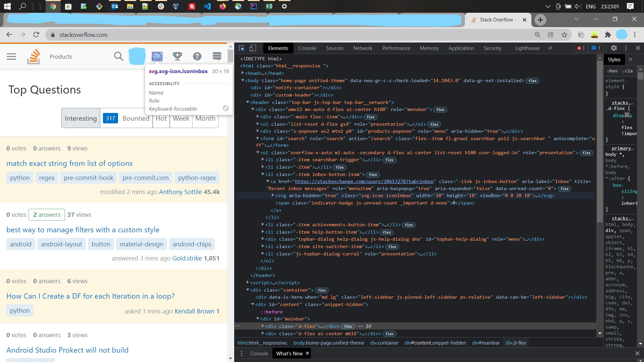Open Windows Start menu

tap(7, 6)
